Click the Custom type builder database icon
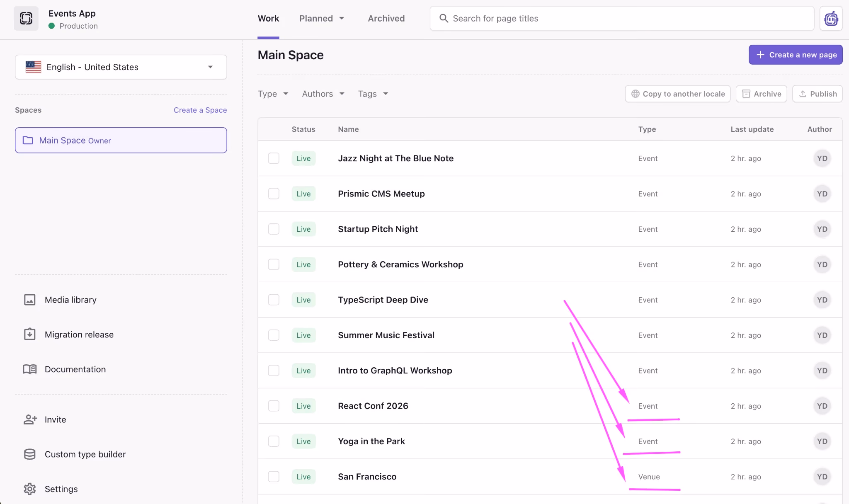Screen dimensions: 849x504 click(x=30, y=454)
